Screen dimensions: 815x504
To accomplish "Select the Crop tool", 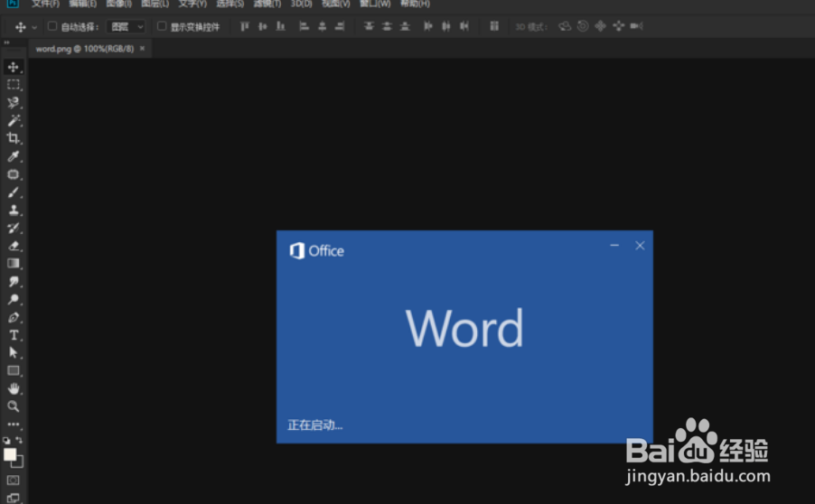I will pos(14,138).
